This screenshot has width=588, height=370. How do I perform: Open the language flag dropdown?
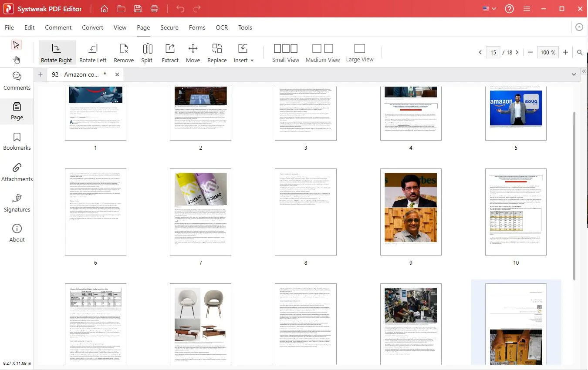pyautogui.click(x=490, y=9)
